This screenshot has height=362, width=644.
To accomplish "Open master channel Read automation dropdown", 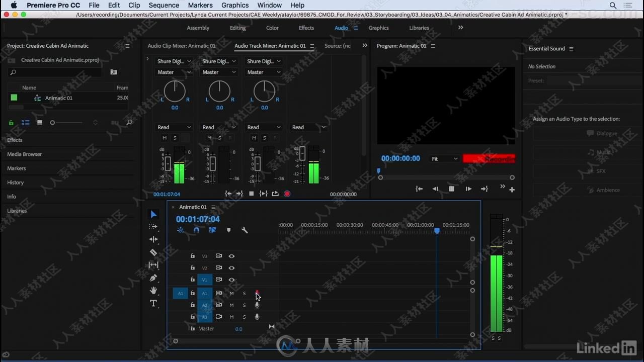I will coord(309,127).
